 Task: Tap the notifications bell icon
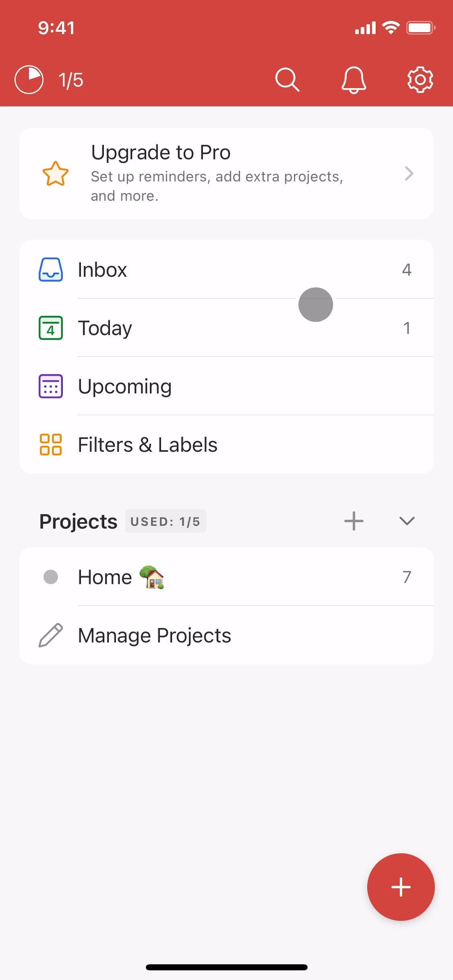point(354,80)
